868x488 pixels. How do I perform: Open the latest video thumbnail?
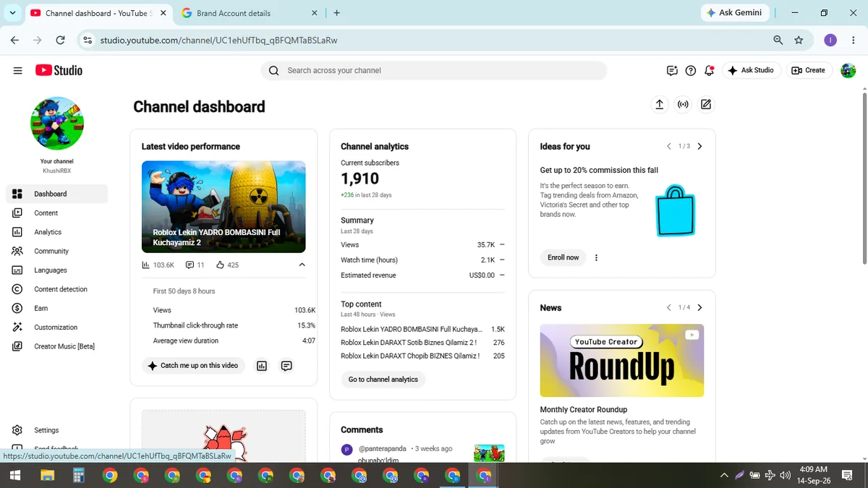pyautogui.click(x=224, y=207)
